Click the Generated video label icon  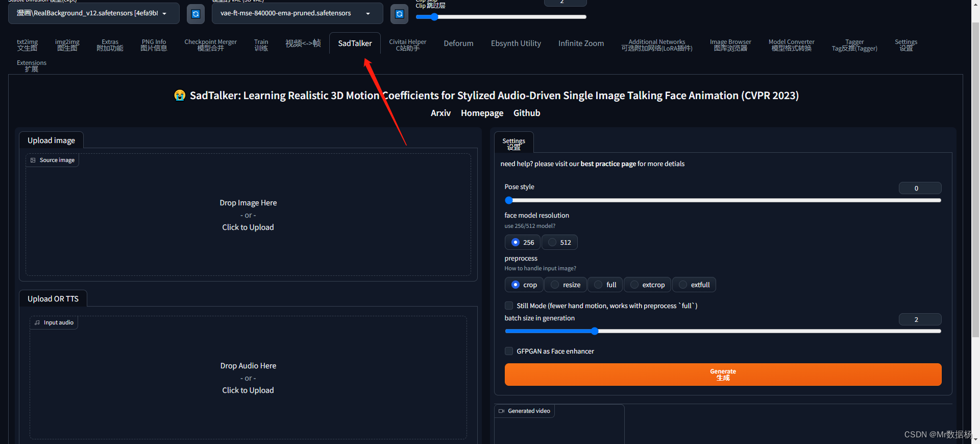[502, 411]
